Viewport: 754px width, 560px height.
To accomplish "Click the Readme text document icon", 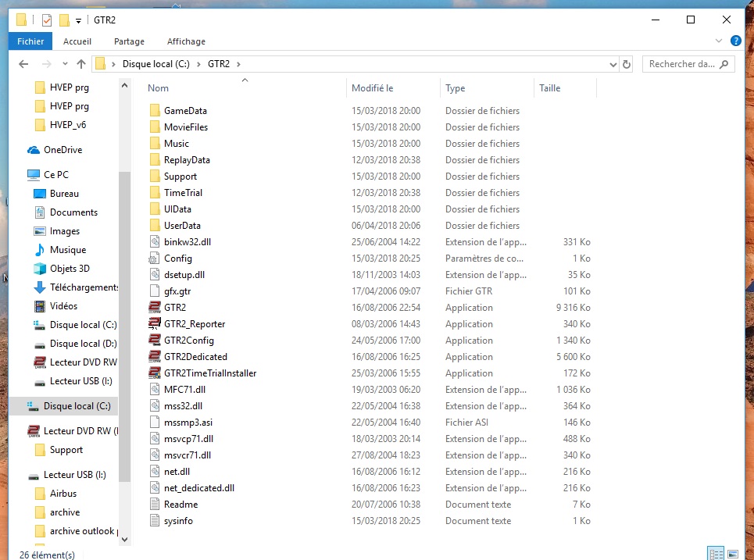I will 155,505.
